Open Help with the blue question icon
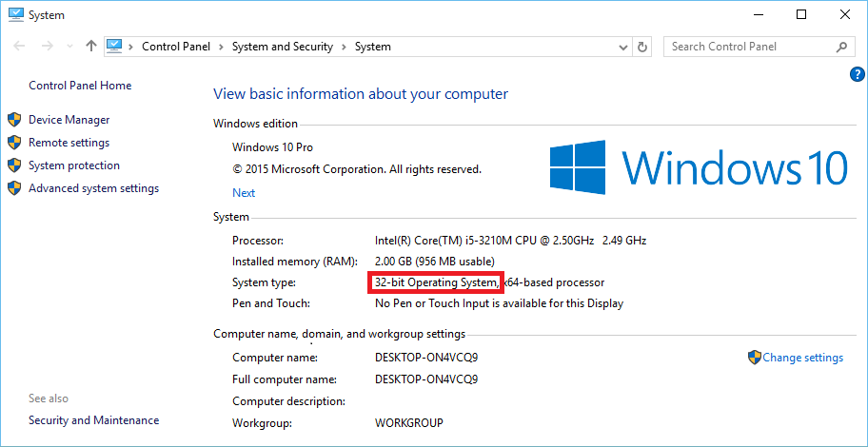Screen dimensions: 868x447 857,74
